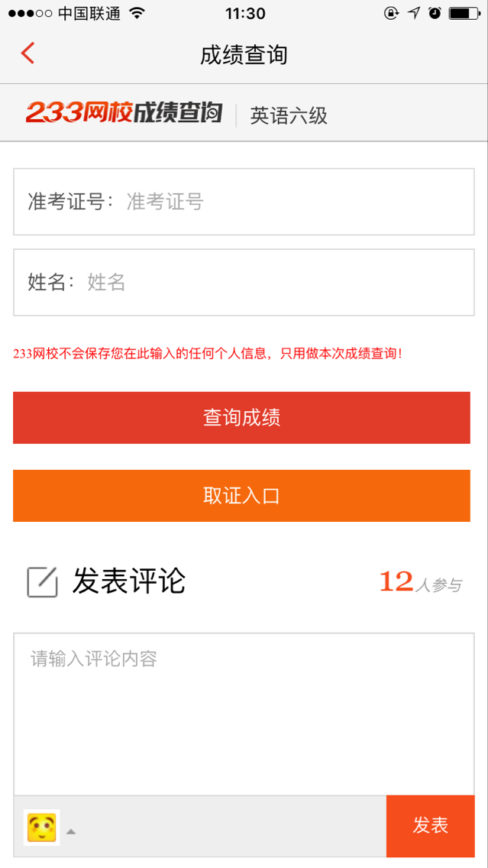This screenshot has width=488, height=868.
Task: Focus the 准考证号 input field
Action: click(298, 202)
